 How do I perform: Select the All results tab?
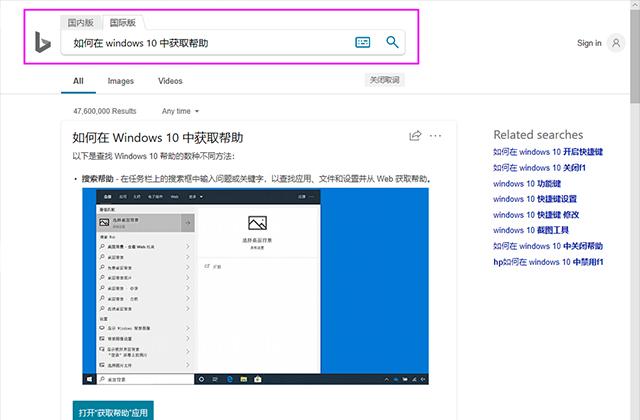(x=78, y=81)
